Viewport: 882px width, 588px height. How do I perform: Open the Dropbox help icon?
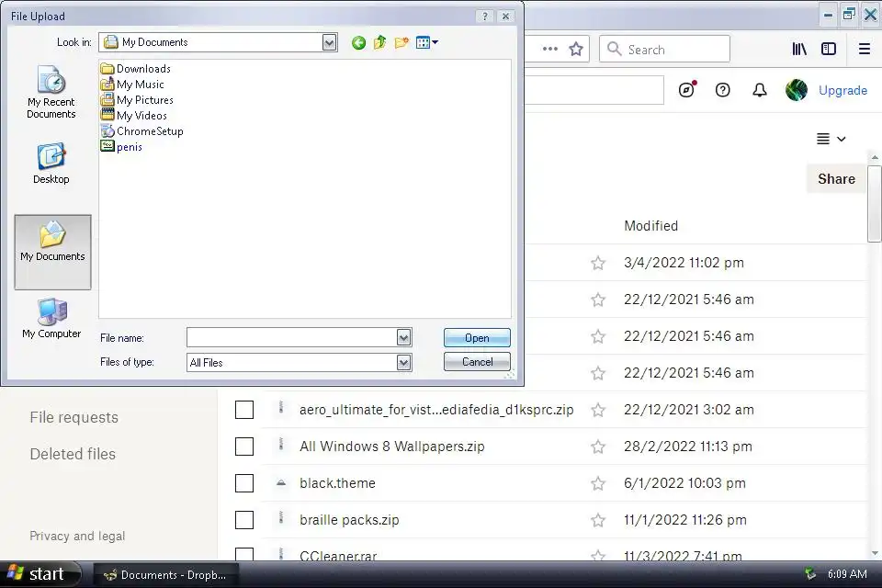click(723, 90)
